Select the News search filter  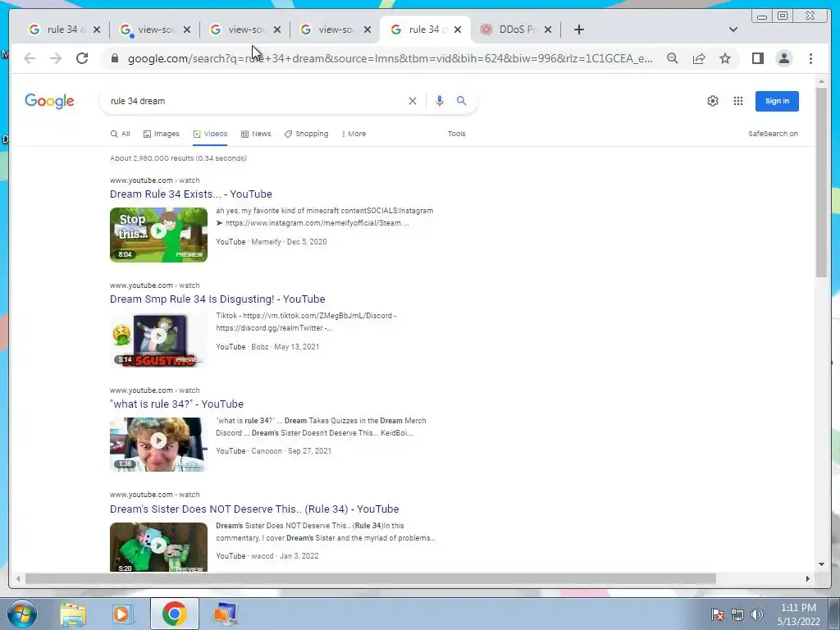coord(256,134)
